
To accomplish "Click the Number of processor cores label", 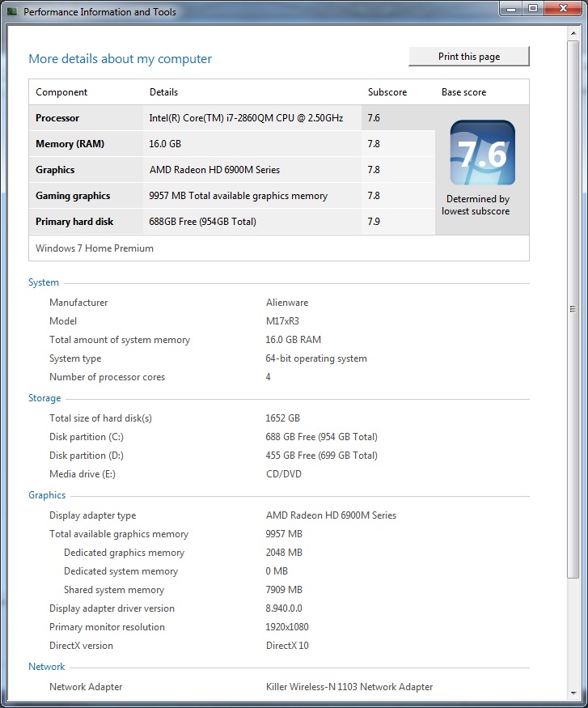I will pos(107,377).
